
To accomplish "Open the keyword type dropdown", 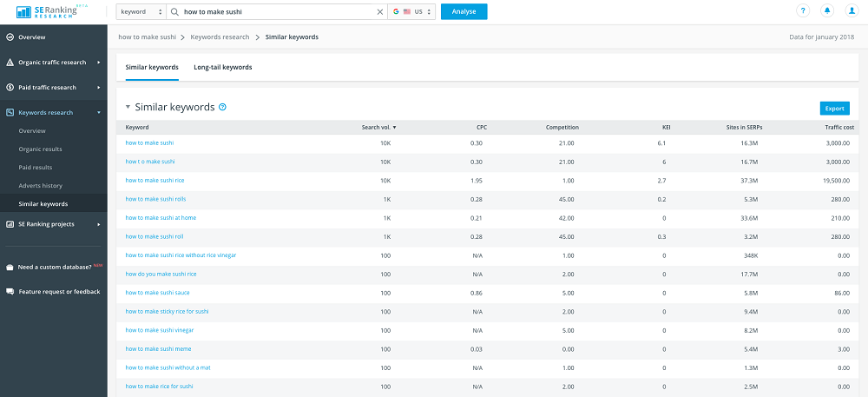I will tap(140, 12).
